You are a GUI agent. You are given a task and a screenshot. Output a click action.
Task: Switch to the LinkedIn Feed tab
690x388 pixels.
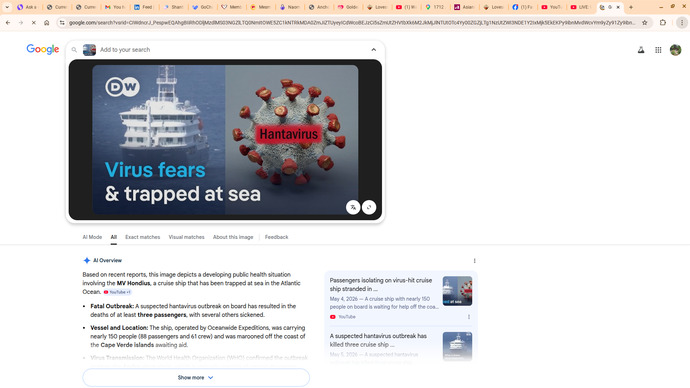coord(143,7)
